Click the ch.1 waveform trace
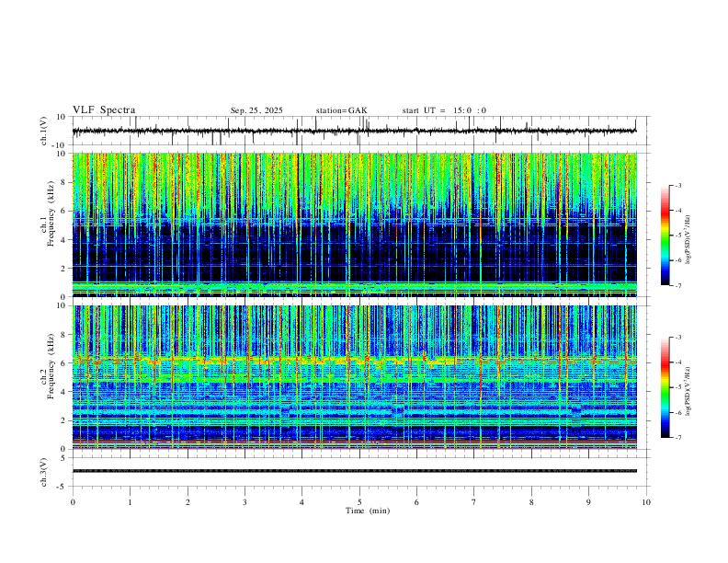 click(x=354, y=131)
